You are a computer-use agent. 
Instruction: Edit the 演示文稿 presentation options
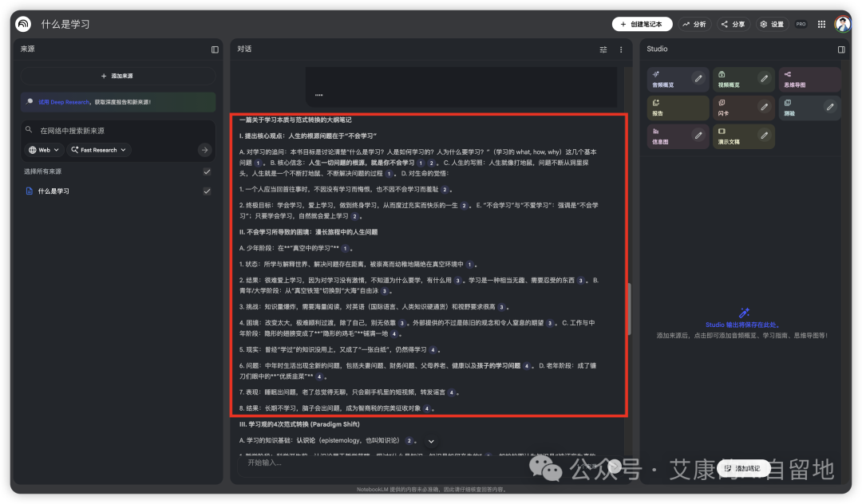point(764,136)
